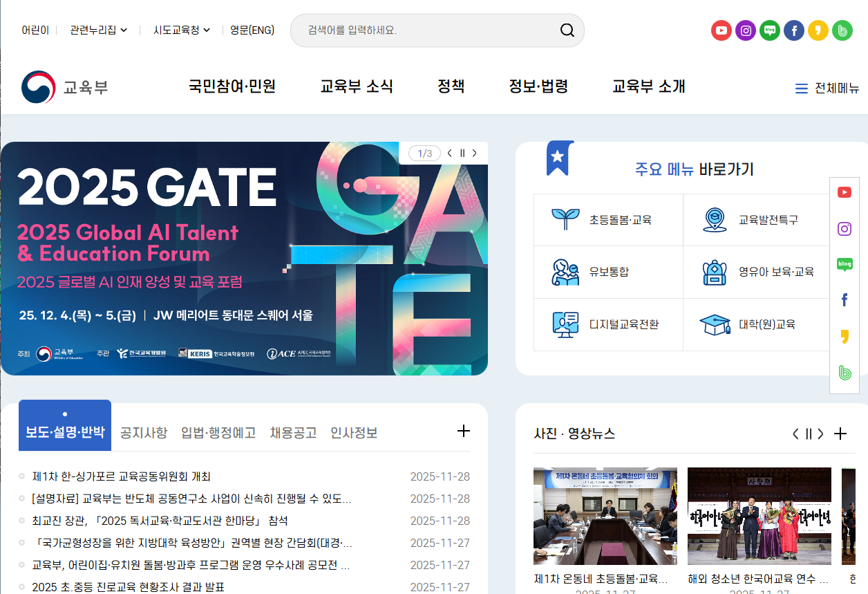Open 영유아 보육·교육 quick menu
This screenshot has height=594, width=868.
(757, 272)
